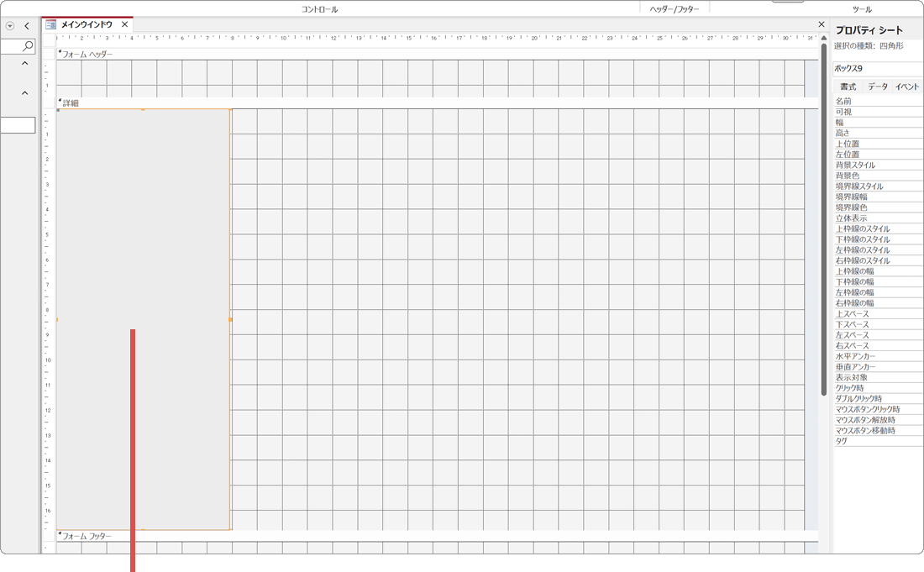Image resolution: width=924 pixels, height=572 pixels.
Task: Click the gray rectangle box in detail section
Action: [143, 252]
